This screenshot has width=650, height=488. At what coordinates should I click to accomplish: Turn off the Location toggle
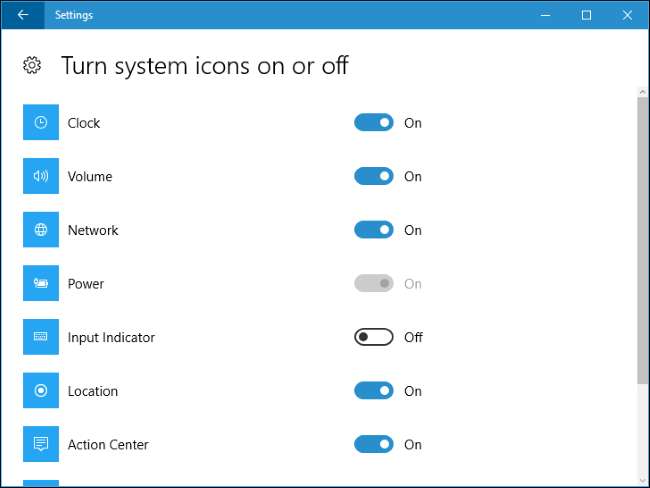click(x=374, y=391)
